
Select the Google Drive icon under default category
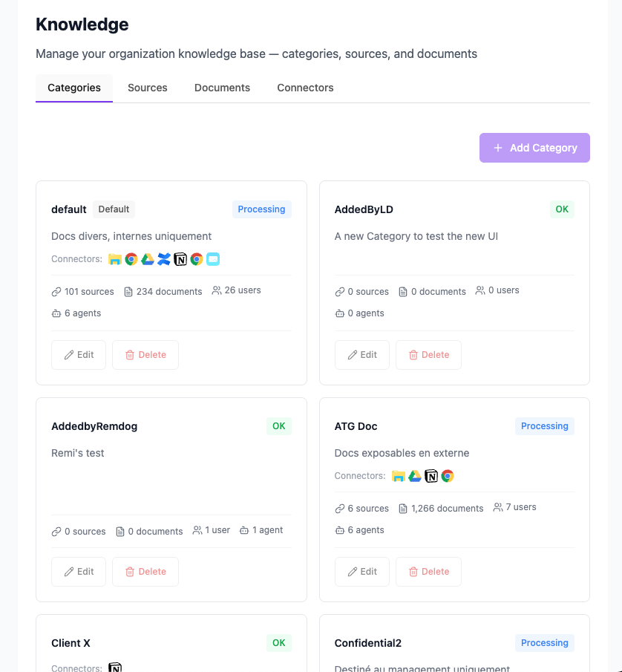tap(148, 258)
